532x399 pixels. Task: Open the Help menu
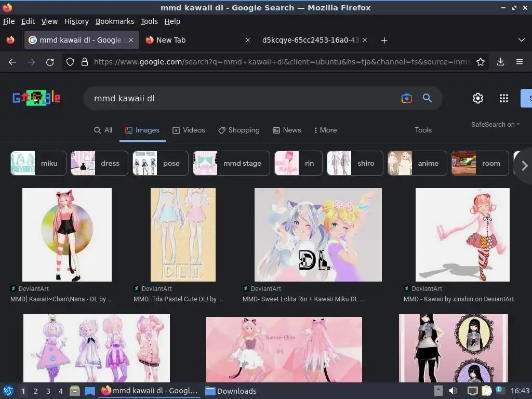[x=172, y=21]
